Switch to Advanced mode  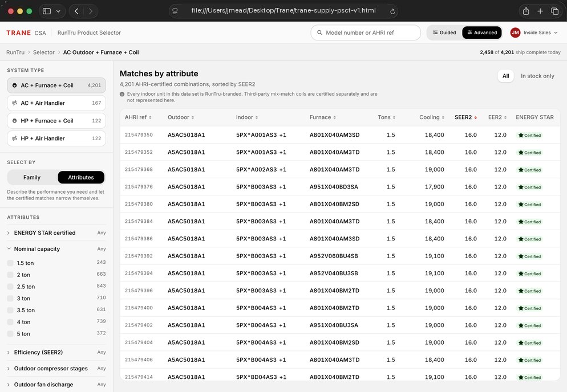pos(482,32)
